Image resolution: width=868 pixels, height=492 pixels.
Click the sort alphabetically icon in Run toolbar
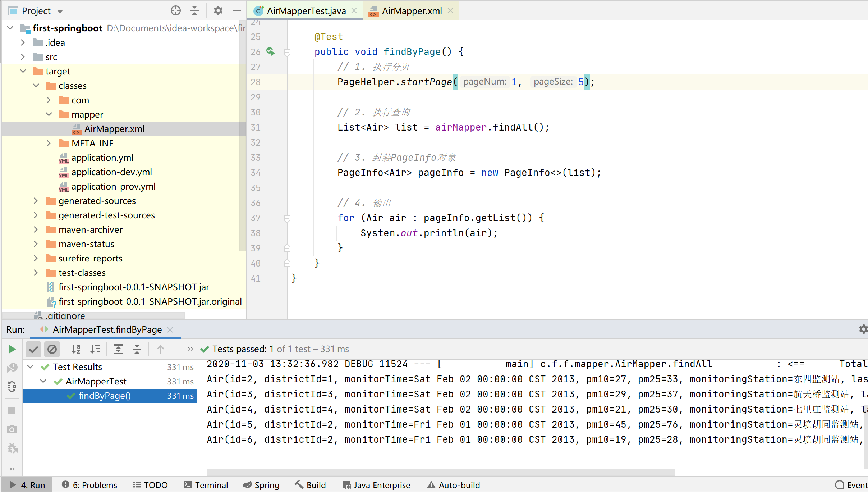click(76, 349)
